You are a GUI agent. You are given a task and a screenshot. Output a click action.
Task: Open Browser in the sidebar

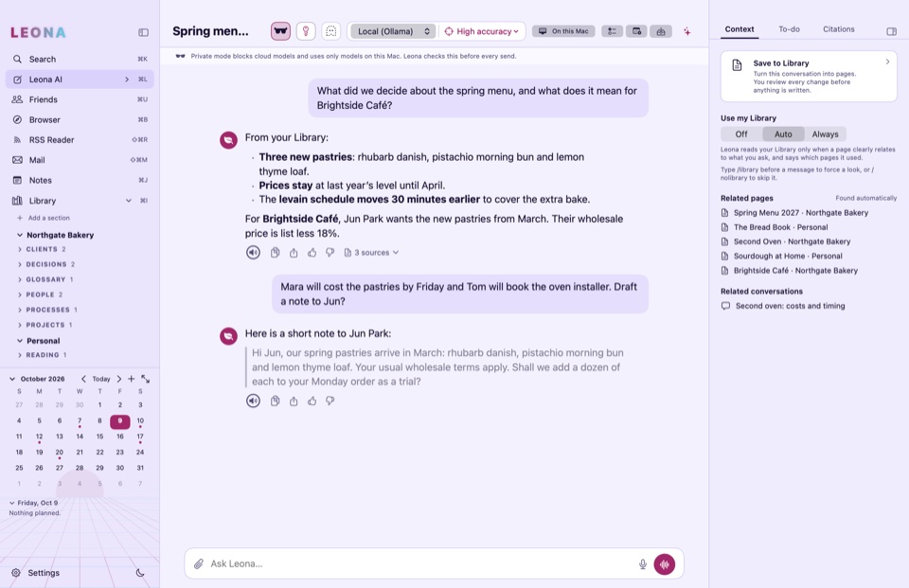coord(80,119)
